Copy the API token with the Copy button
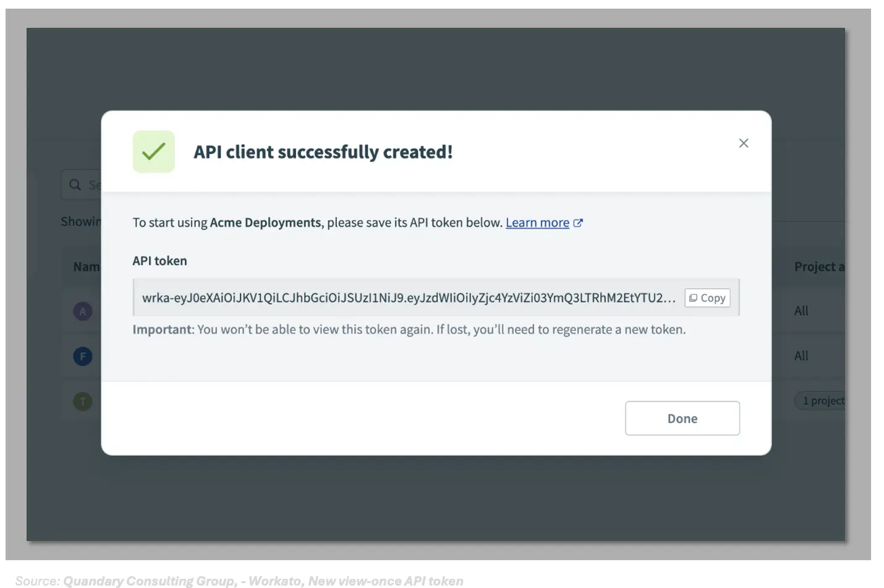 707,297
